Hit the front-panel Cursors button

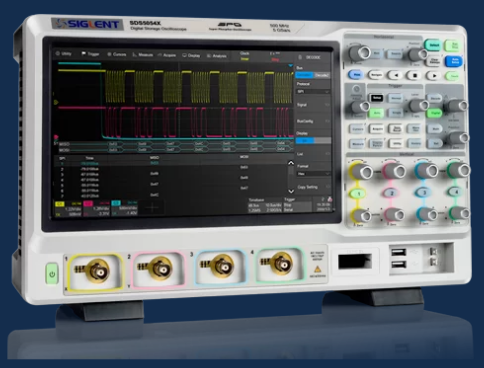pos(357,129)
